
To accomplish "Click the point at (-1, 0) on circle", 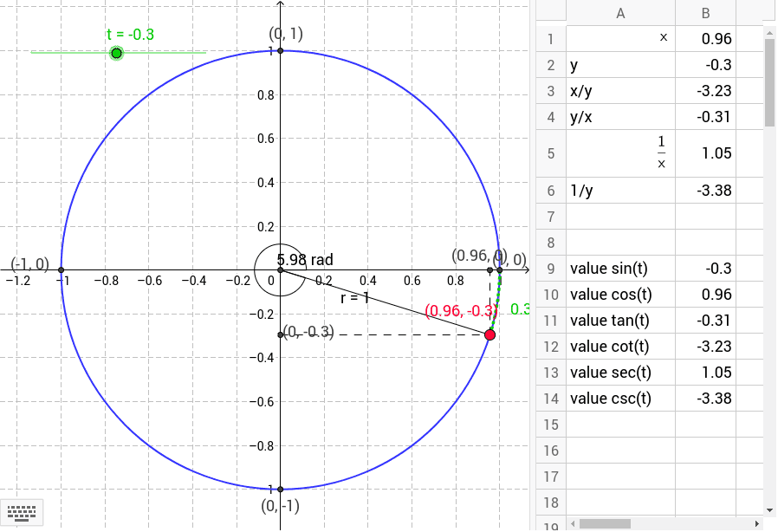I will tap(61, 270).
